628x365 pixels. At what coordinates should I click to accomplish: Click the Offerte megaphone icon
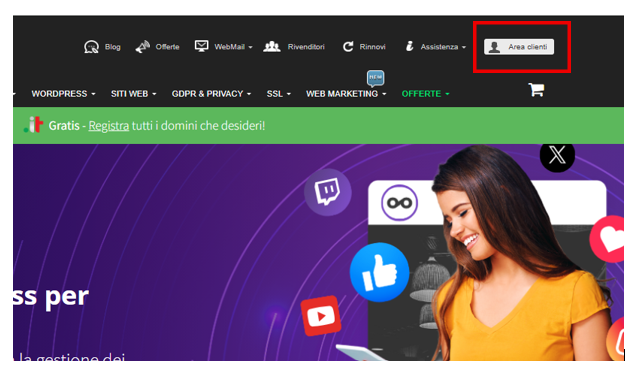tap(143, 47)
